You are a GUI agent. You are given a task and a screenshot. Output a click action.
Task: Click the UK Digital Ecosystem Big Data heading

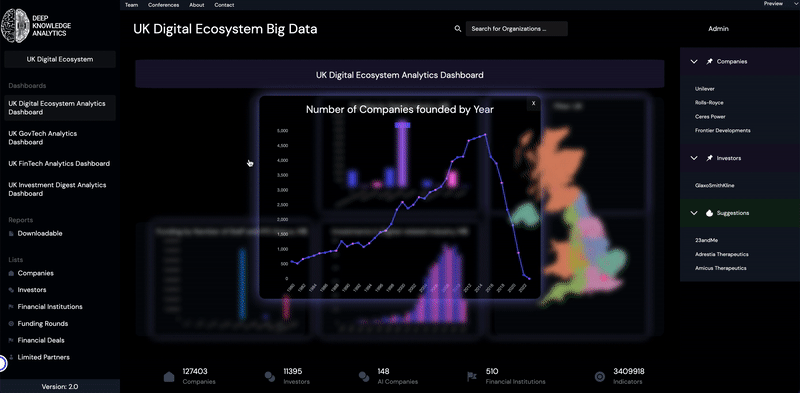(x=225, y=29)
